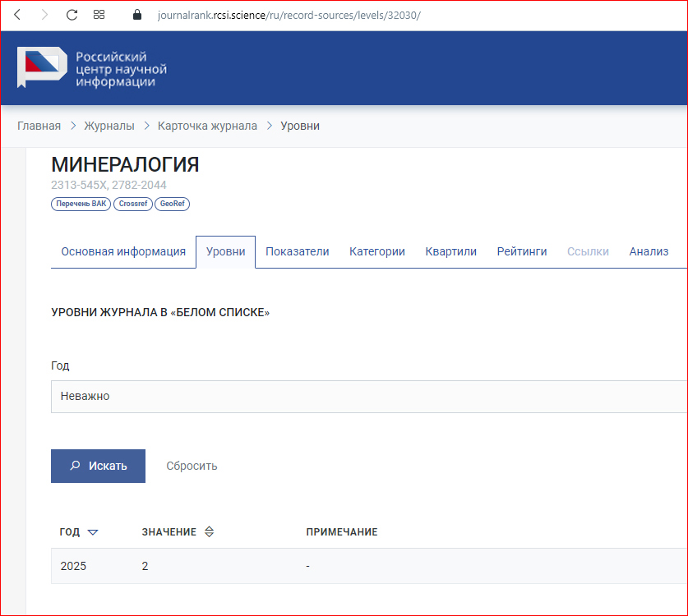The height and width of the screenshot is (616, 688).
Task: Sort by ЗНАЧЕНИЕ using the up-down arrows
Action: point(210,532)
